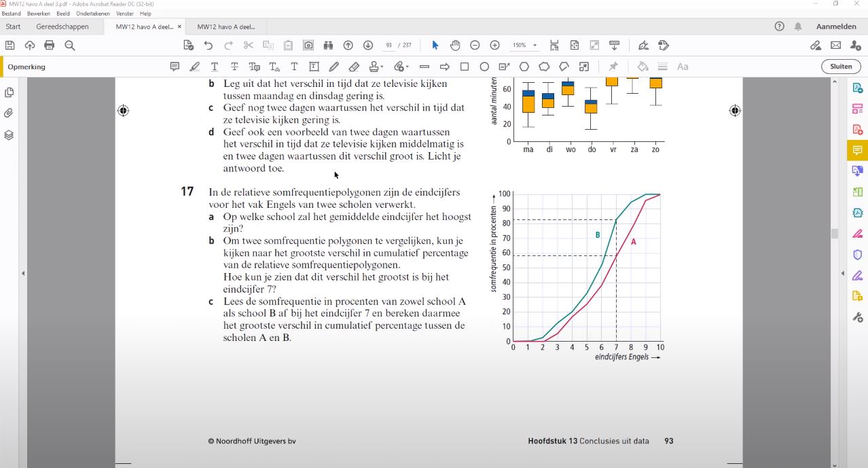The image size is (868, 468).
Task: Select the text callout tool
Action: point(504,67)
